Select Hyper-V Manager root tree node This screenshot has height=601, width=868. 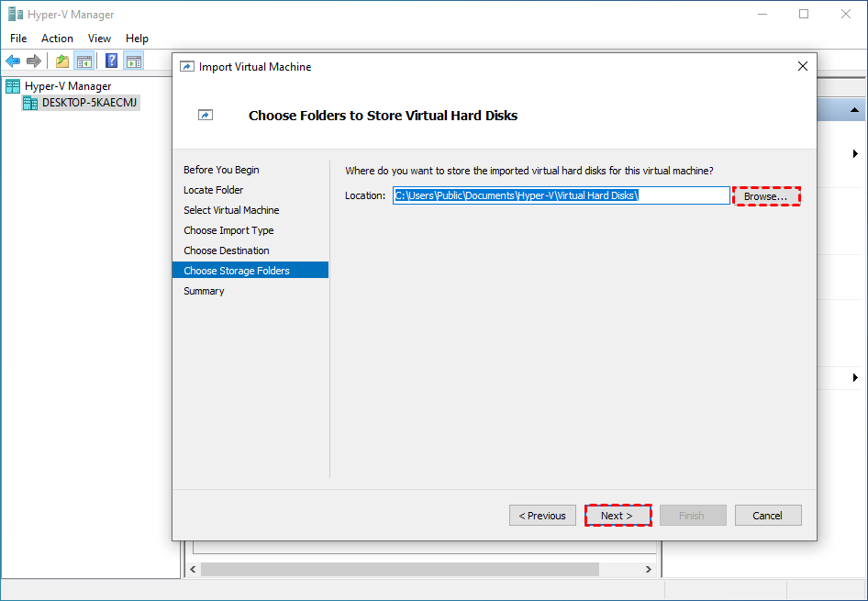pyautogui.click(x=59, y=85)
